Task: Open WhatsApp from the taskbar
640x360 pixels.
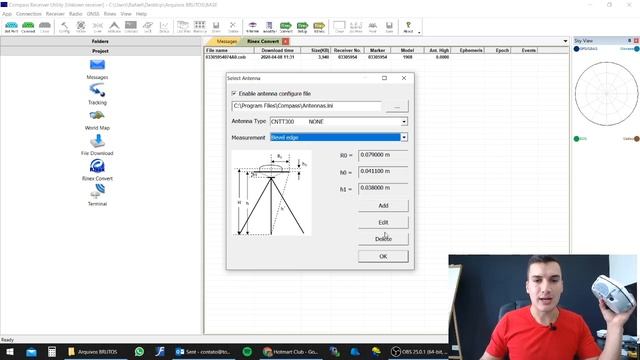Action: point(139,351)
